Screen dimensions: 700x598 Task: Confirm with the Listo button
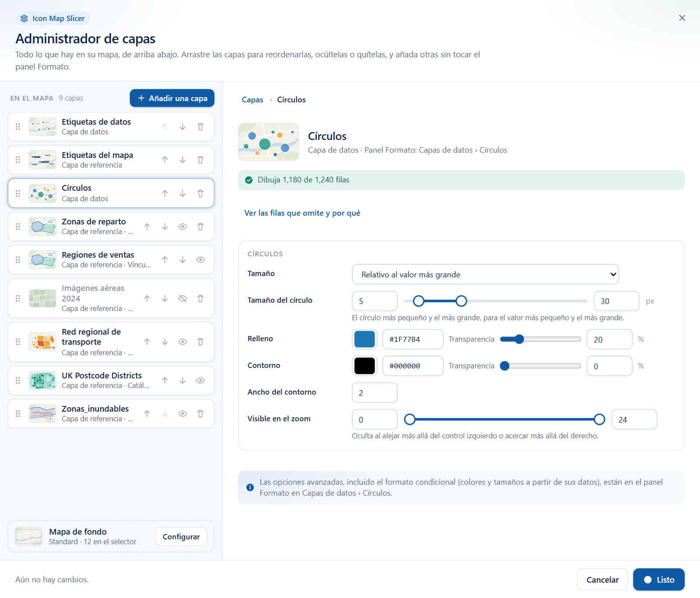pos(659,580)
